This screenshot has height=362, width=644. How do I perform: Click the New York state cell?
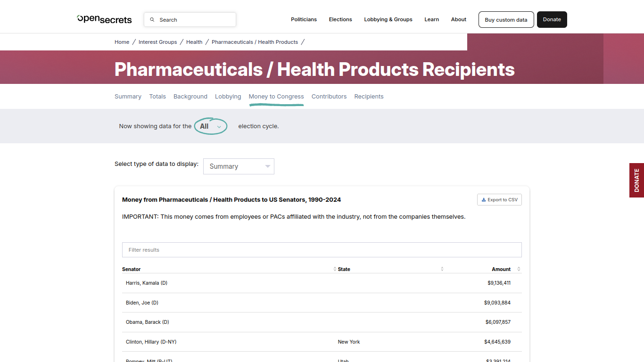(x=349, y=342)
